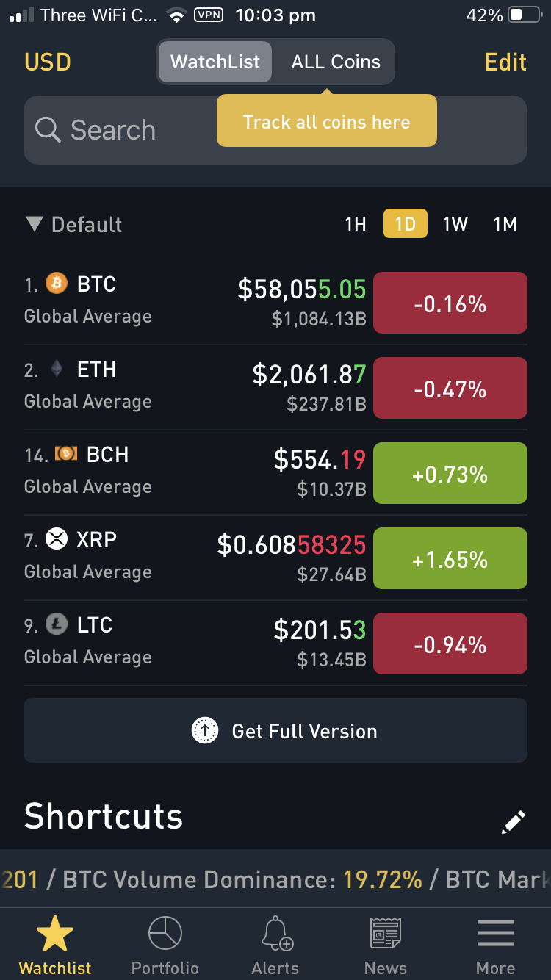551x980 pixels.
Task: Tap BCH +0.73% change badge
Action: pos(450,473)
